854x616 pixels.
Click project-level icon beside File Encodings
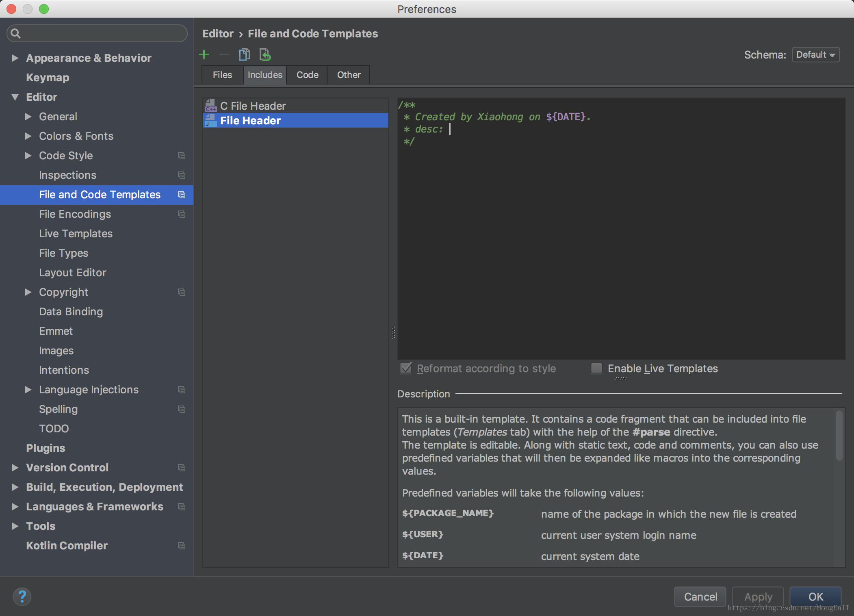pos(182,214)
